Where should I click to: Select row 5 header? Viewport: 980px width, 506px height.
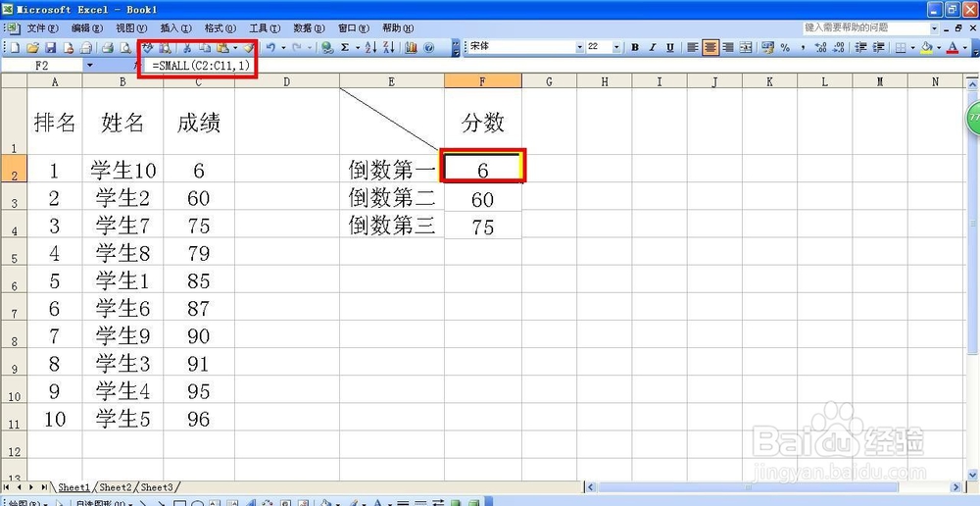coord(14,251)
